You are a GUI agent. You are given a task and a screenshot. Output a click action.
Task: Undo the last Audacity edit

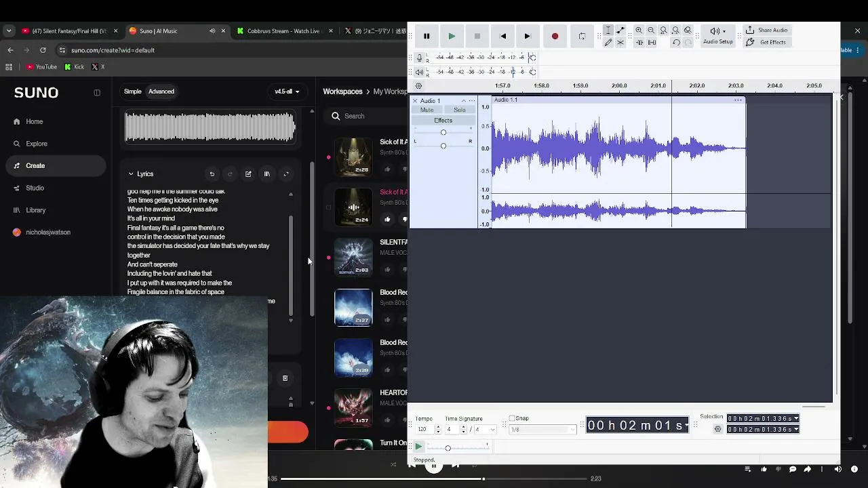[x=676, y=42]
